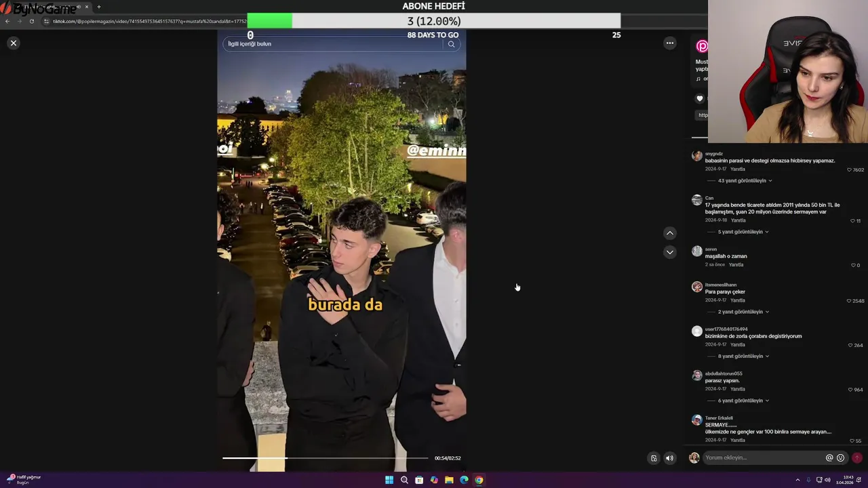Expand 6 replies under abdullahtorun055's comment
Screen dimensions: 868x488
pos(743,401)
